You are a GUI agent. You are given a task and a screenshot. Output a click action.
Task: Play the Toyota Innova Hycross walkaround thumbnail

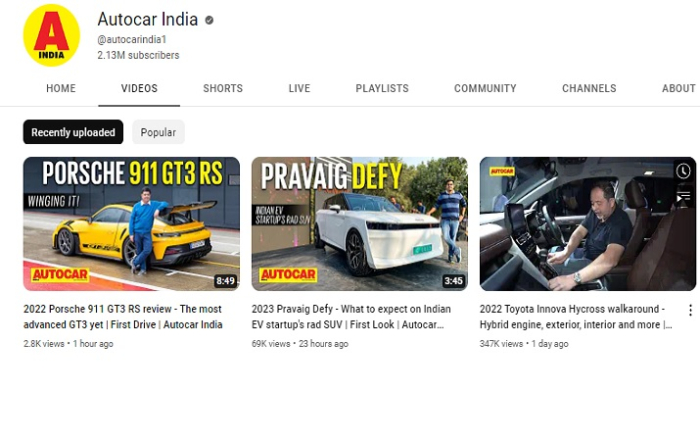pos(588,224)
